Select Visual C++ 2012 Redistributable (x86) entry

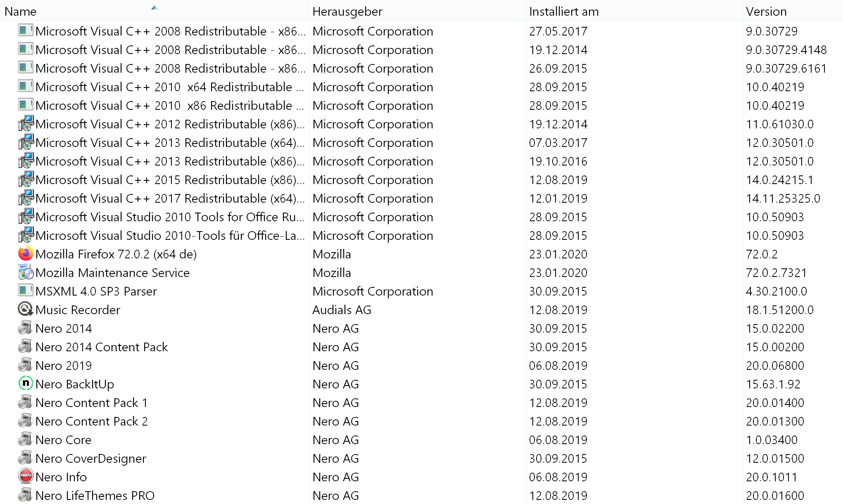pos(421,124)
